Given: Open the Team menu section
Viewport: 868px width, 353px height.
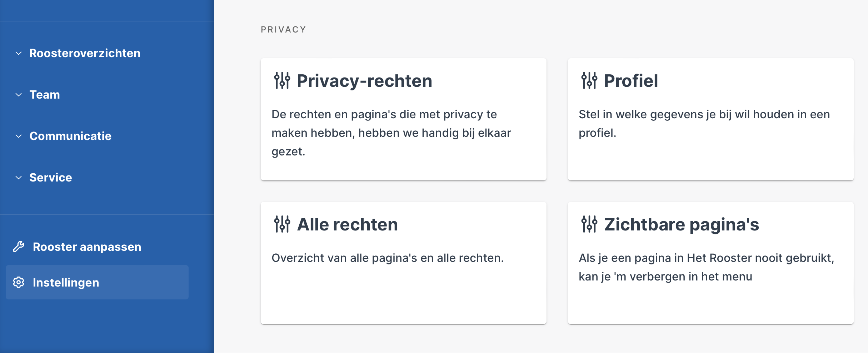Looking at the screenshot, I should 45,95.
